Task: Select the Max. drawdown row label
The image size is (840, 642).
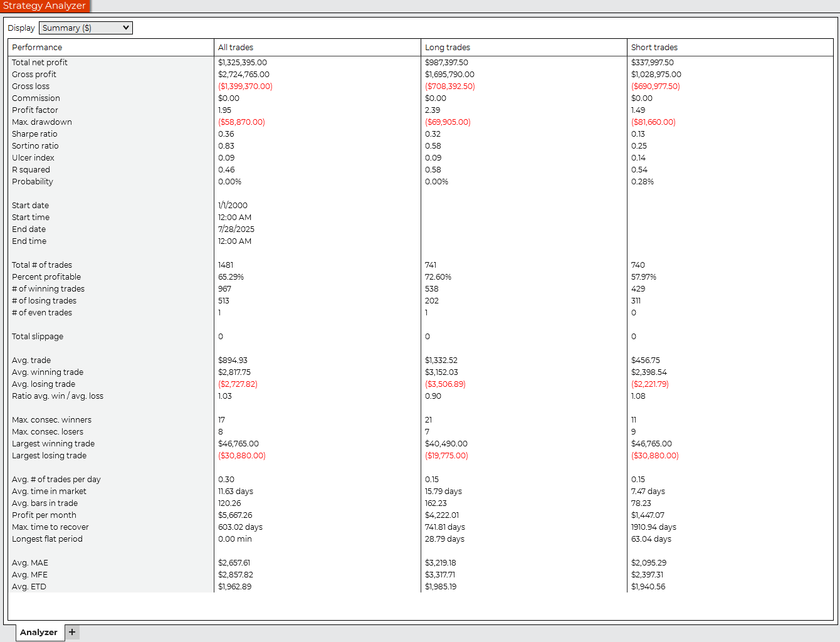Action: click(x=41, y=122)
